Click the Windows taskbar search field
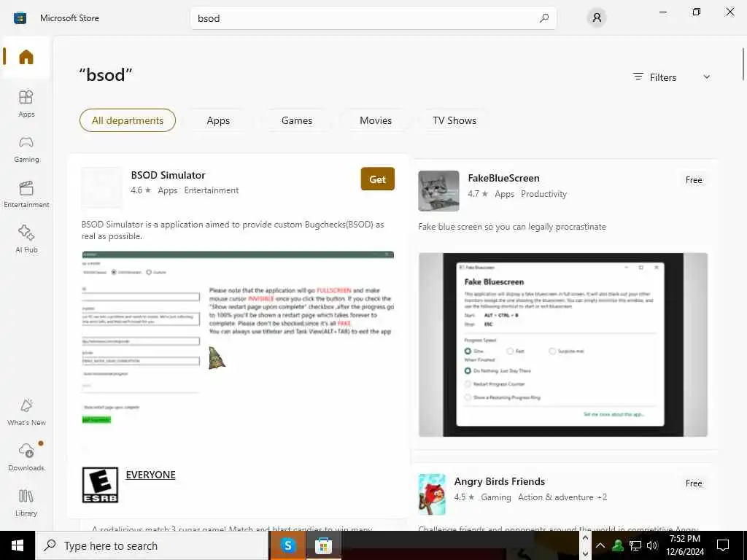 152,545
